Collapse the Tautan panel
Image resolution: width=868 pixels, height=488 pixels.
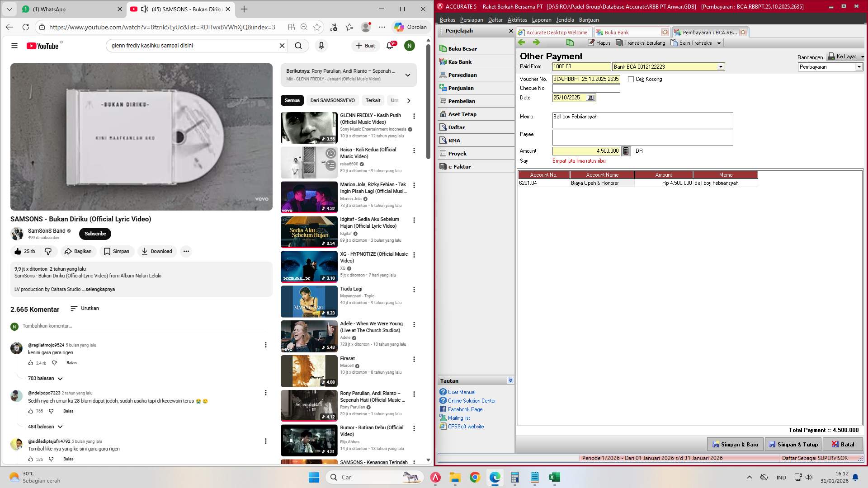(510, 380)
